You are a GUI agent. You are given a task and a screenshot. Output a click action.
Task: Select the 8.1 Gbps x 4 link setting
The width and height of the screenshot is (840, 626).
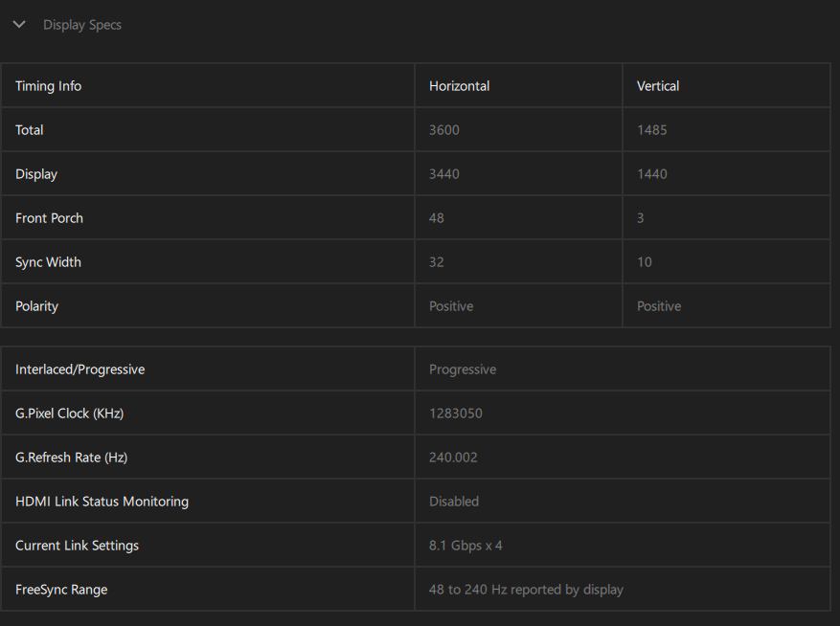(x=465, y=546)
